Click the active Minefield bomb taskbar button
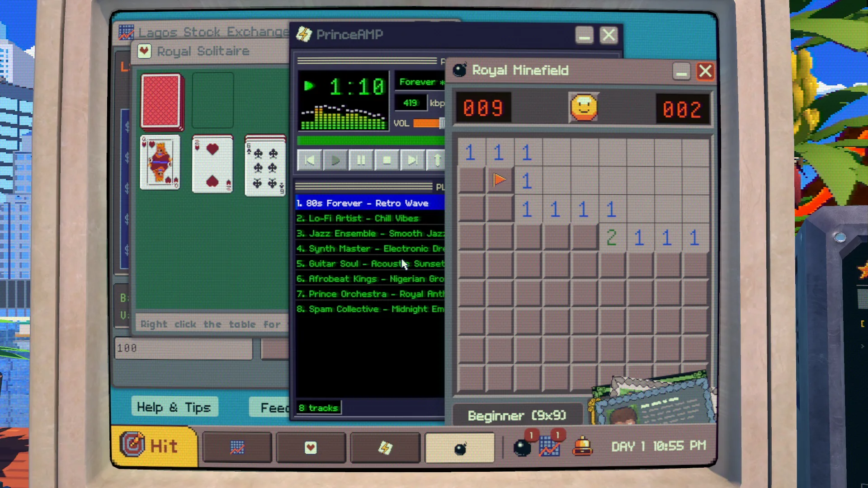 (460, 448)
